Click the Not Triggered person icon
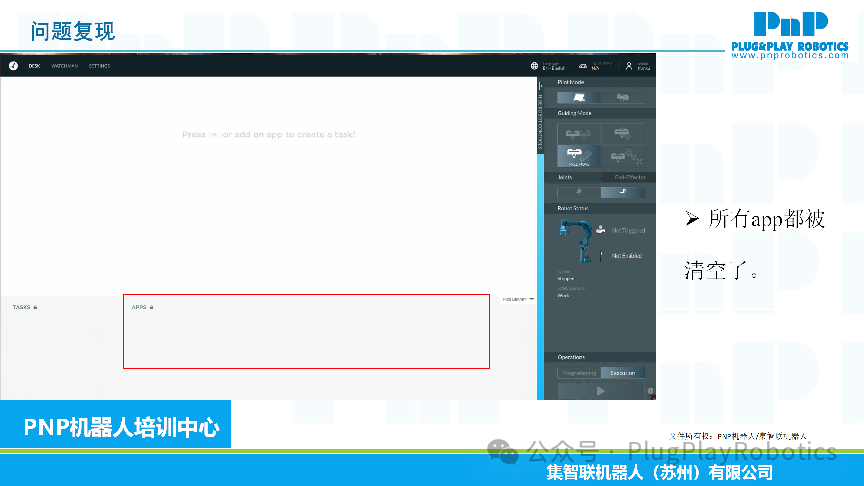This screenshot has height=486, width=864. coord(601,230)
